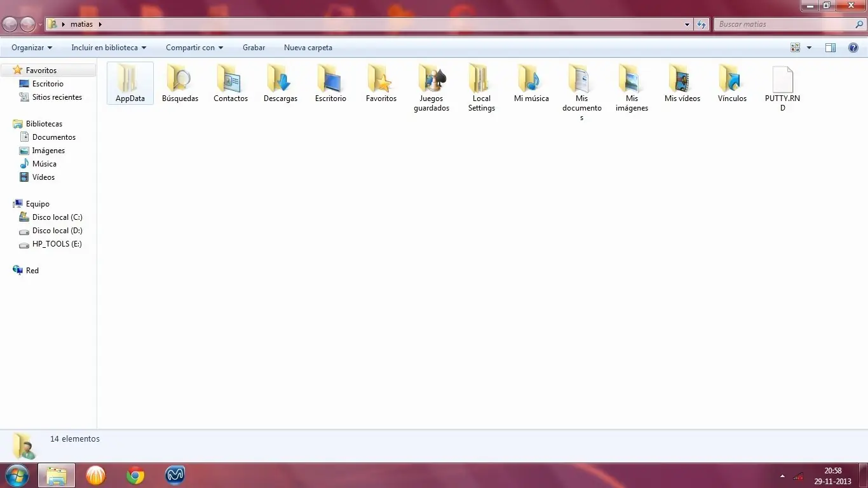The image size is (868, 488).
Task: Open the Windows Start orb
Action: [x=17, y=475]
